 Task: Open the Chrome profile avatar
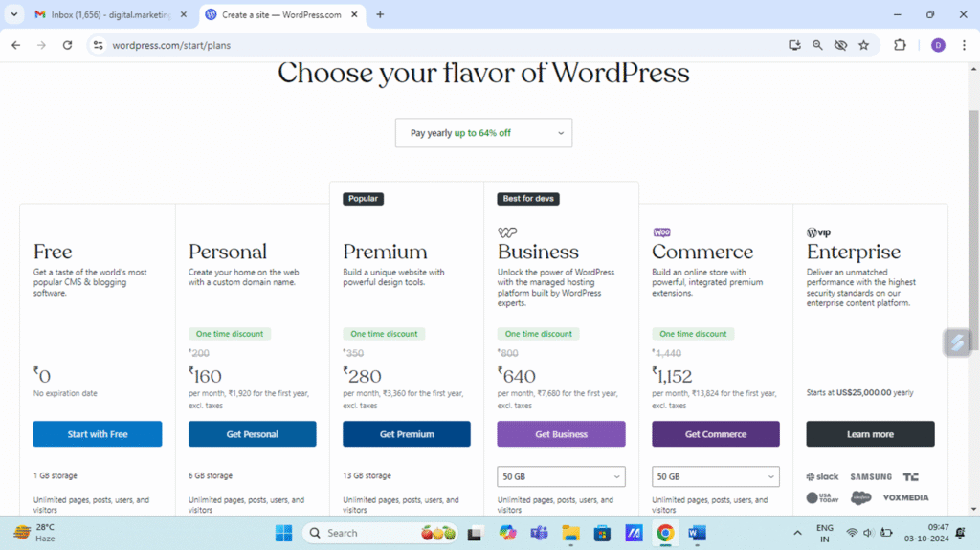click(x=938, y=45)
